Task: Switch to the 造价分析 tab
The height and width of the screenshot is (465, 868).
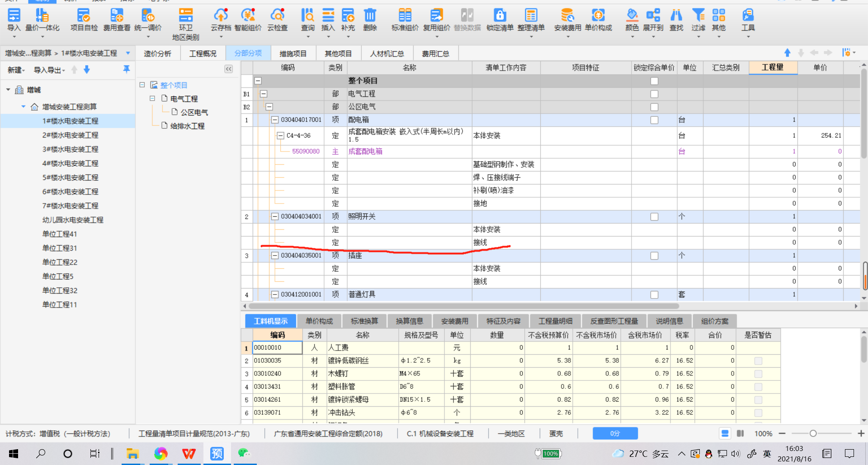Action: (x=157, y=53)
